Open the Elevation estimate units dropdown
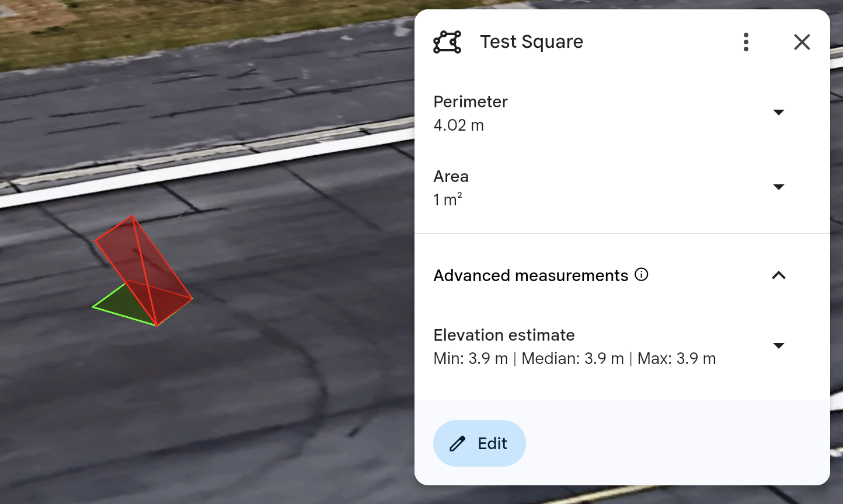 click(779, 346)
